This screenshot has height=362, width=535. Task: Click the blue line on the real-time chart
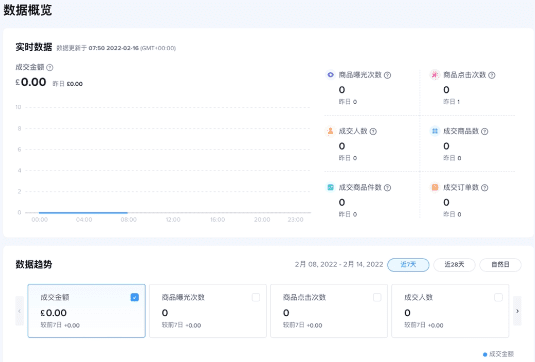point(83,213)
